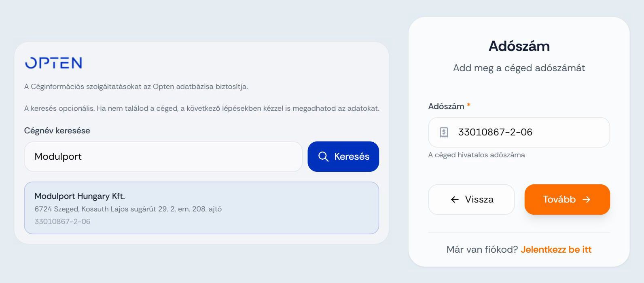The width and height of the screenshot is (644, 283).
Task: Click tax number 33010867-2-06 in search result
Action: tap(62, 222)
